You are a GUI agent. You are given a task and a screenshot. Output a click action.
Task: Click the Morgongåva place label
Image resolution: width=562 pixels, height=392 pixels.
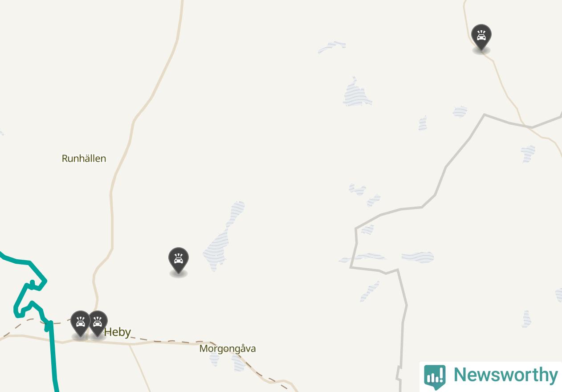pyautogui.click(x=228, y=348)
